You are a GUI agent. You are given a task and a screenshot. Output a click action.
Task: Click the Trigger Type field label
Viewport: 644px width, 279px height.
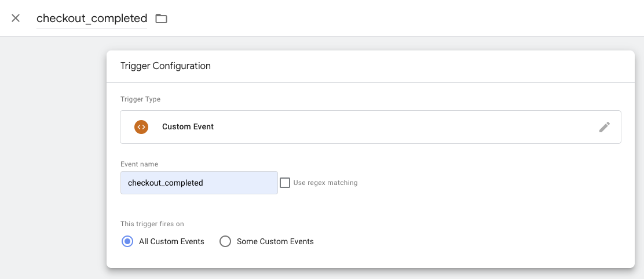click(141, 99)
